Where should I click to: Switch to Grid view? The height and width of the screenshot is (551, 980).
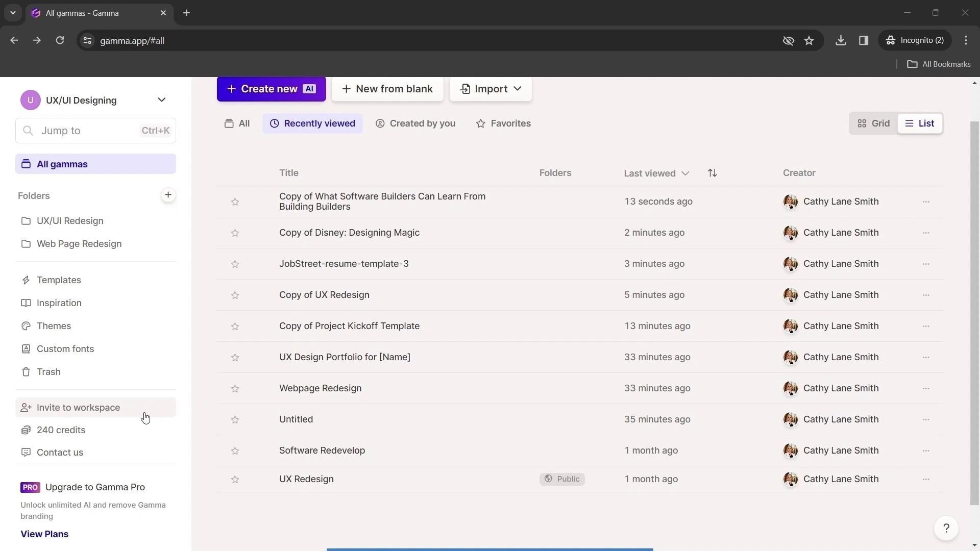tap(873, 123)
